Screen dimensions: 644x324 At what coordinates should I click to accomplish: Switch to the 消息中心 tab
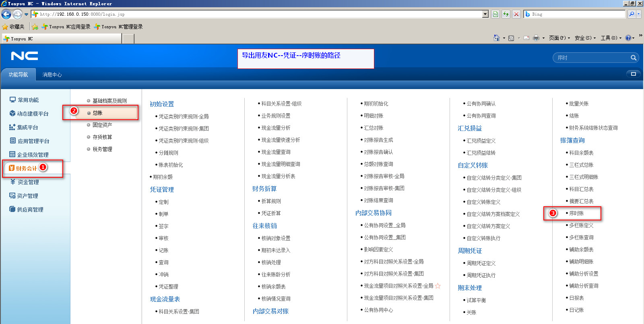pyautogui.click(x=52, y=75)
